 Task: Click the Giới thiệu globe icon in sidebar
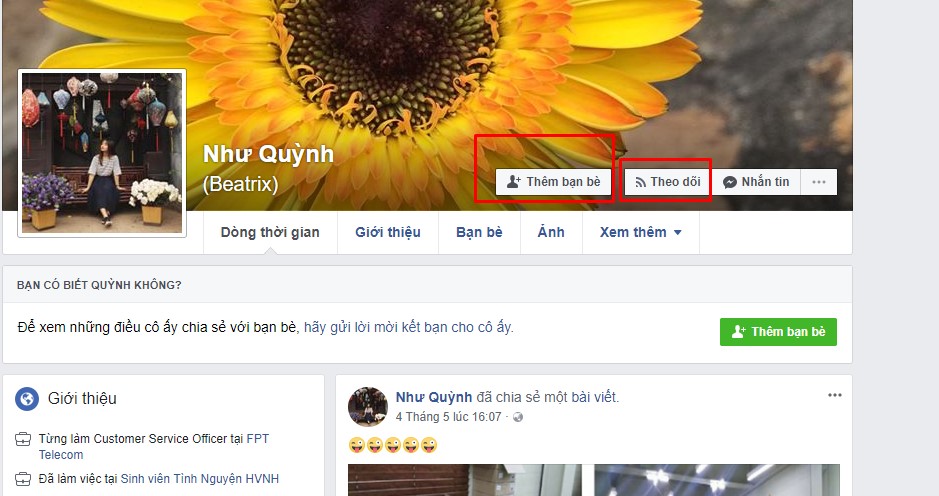[27, 398]
